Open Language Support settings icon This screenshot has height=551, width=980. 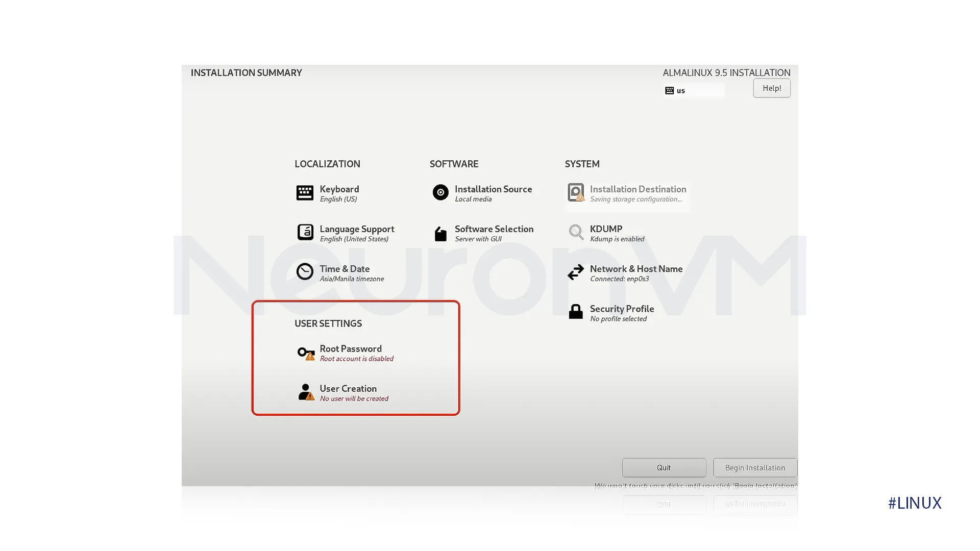pyautogui.click(x=304, y=232)
